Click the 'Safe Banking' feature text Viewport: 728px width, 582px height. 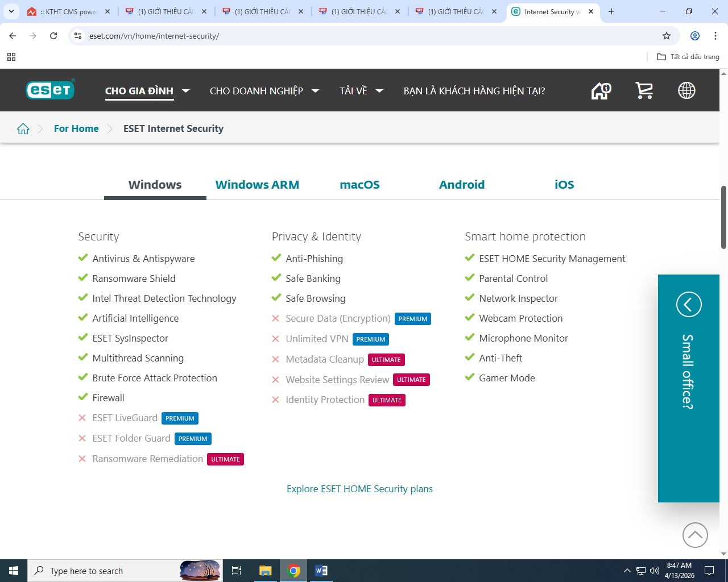[x=313, y=278]
